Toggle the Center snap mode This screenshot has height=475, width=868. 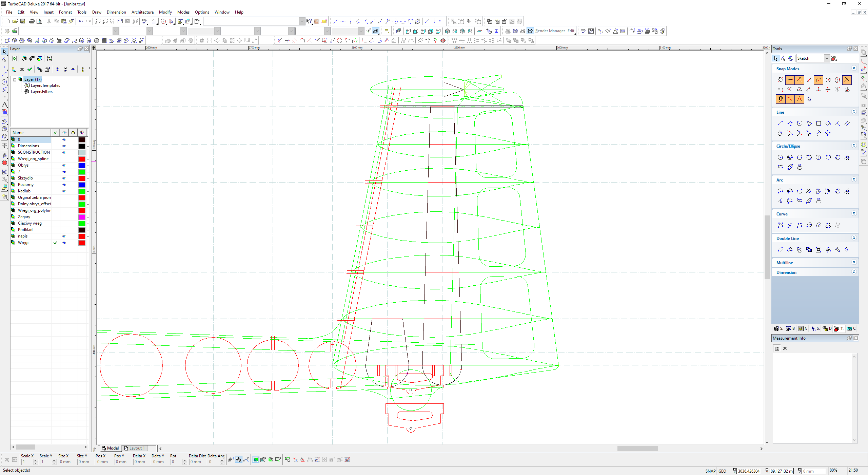click(x=818, y=80)
